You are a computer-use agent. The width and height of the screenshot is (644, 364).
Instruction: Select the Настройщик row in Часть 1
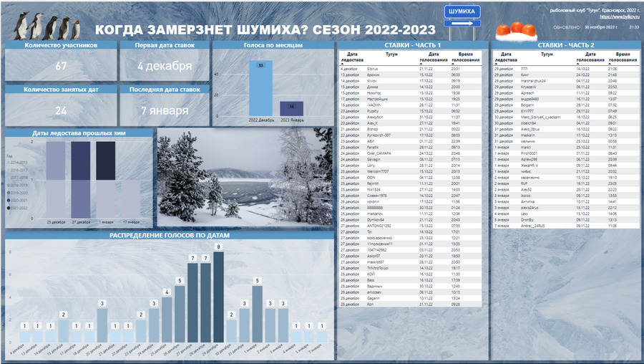click(410, 99)
